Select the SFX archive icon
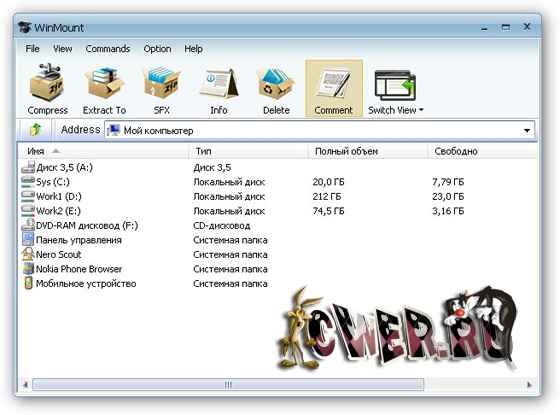Viewport: 560px width, 415px height. (161, 84)
